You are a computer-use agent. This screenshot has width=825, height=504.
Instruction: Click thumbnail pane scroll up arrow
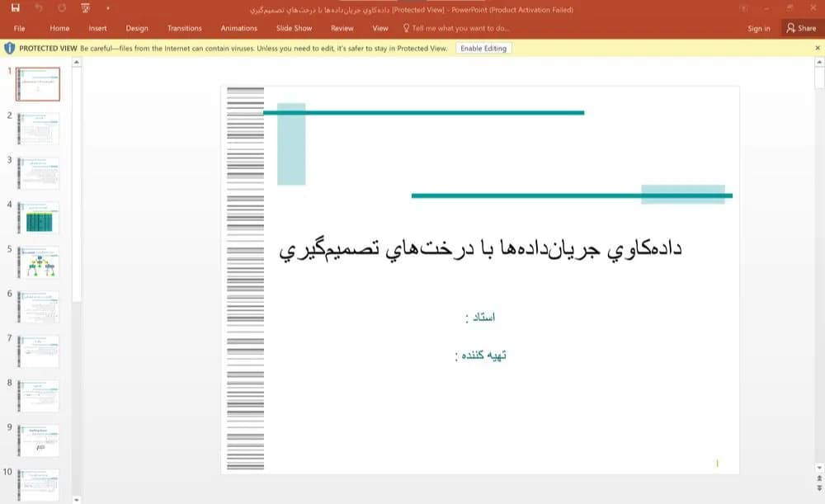77,62
